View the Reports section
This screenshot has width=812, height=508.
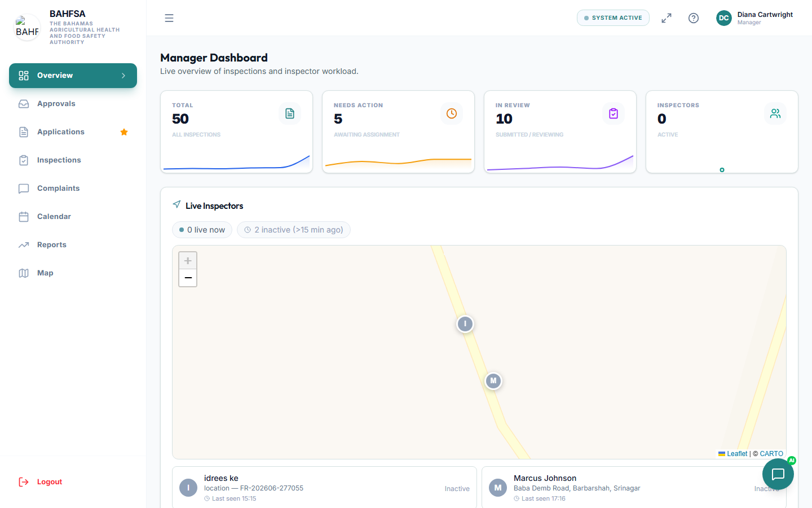click(73, 245)
